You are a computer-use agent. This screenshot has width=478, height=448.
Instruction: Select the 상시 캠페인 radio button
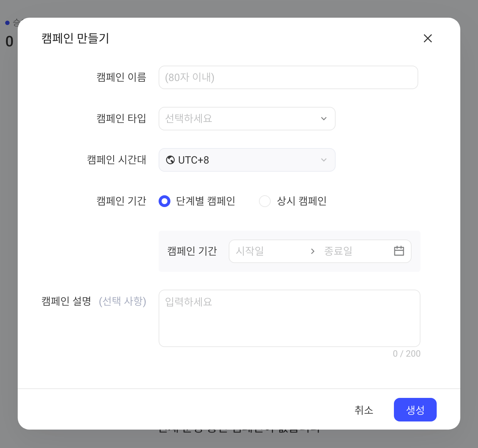click(265, 201)
